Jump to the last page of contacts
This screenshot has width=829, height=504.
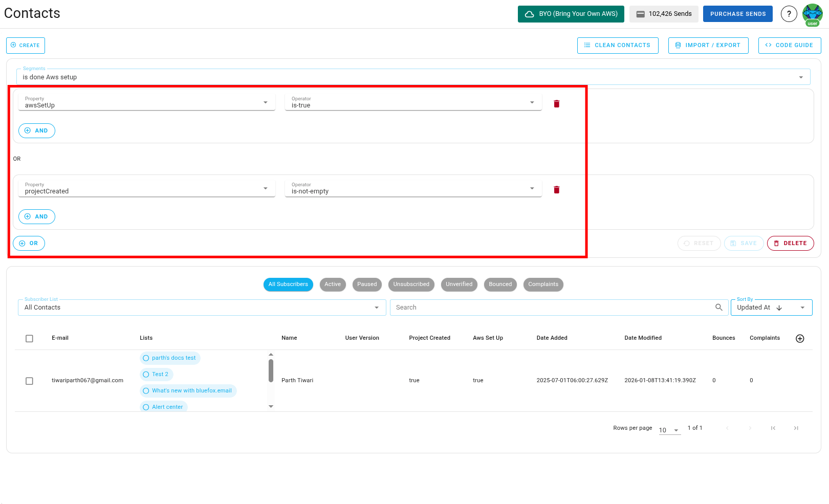point(796,428)
